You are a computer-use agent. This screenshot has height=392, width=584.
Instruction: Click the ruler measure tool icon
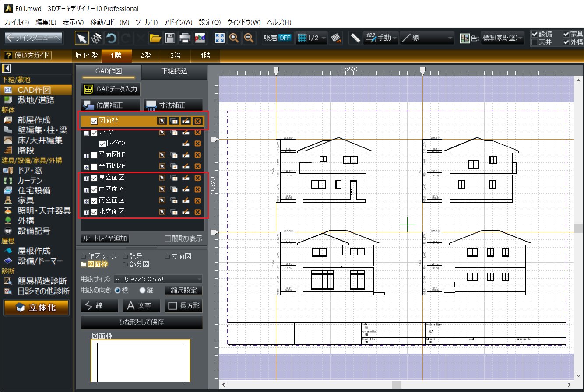(x=355, y=38)
